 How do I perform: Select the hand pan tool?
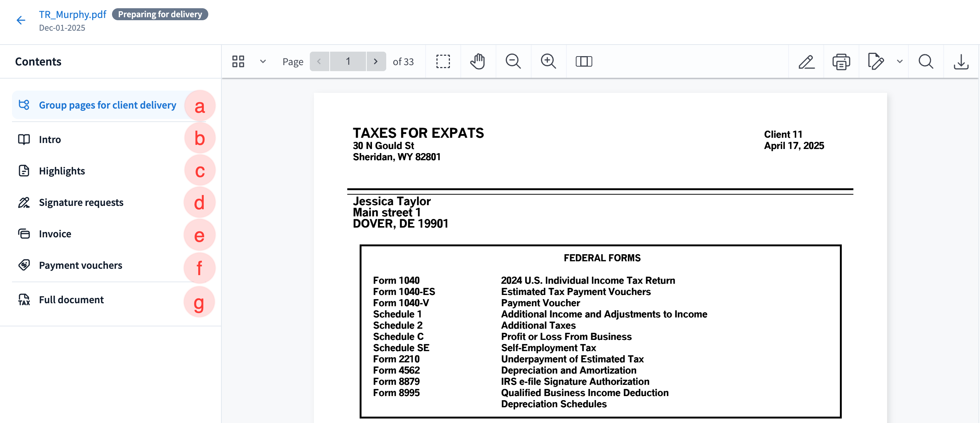[478, 61]
